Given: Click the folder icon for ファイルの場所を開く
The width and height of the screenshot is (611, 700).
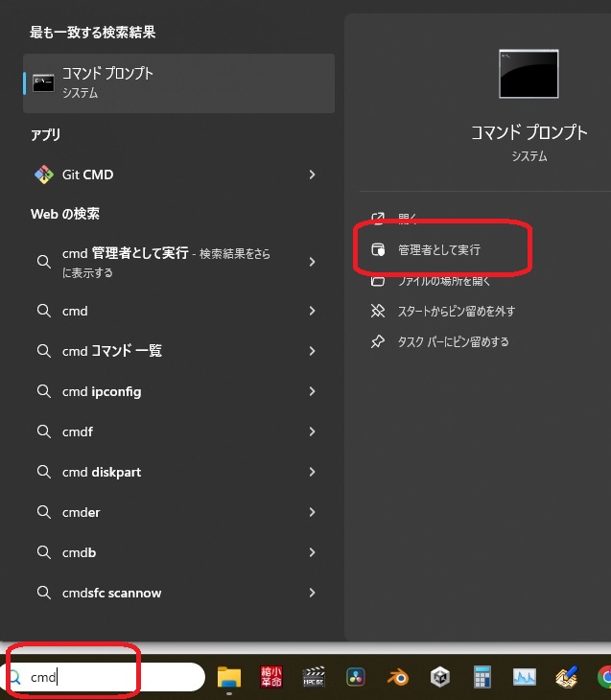Looking at the screenshot, I should [x=378, y=281].
